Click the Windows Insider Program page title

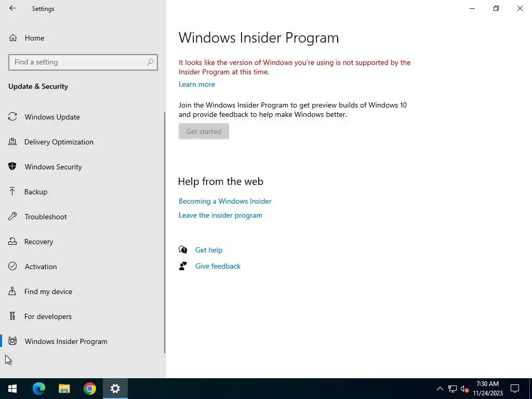[x=259, y=37]
